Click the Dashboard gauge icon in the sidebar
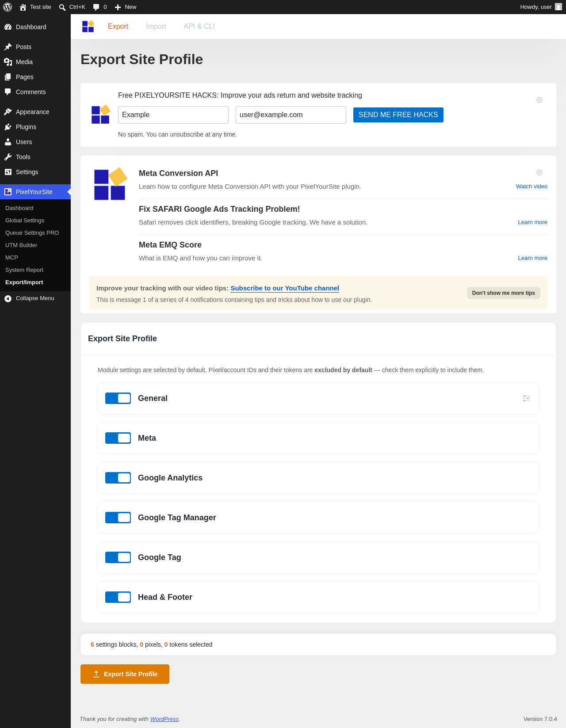The height and width of the screenshot is (728, 566). click(x=8, y=27)
